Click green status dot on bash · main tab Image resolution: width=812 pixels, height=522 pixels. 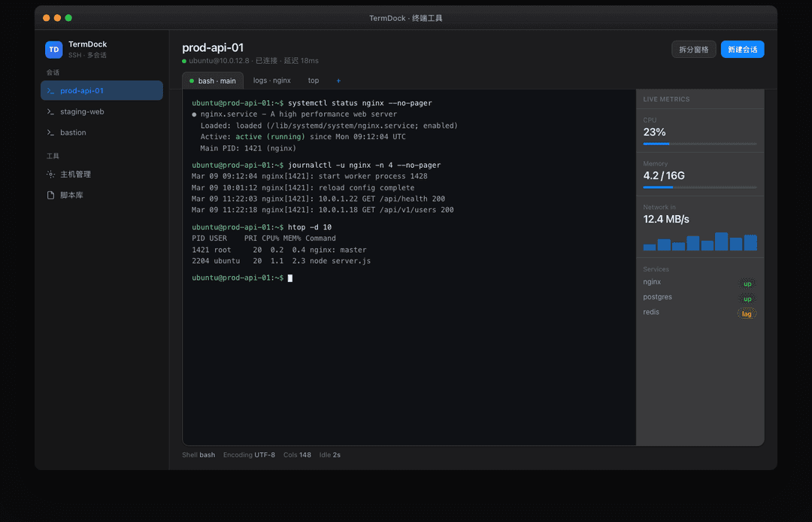(192, 80)
